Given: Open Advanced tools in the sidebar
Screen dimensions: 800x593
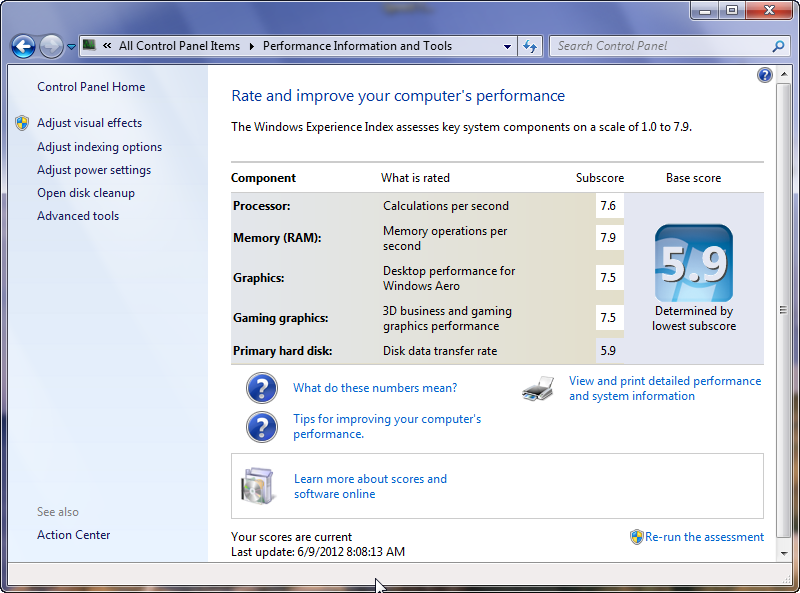Looking at the screenshot, I should click(78, 216).
